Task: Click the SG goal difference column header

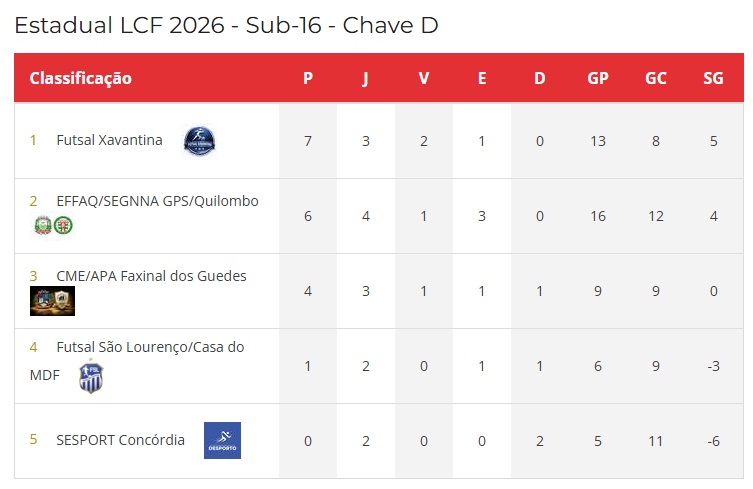Action: point(713,78)
